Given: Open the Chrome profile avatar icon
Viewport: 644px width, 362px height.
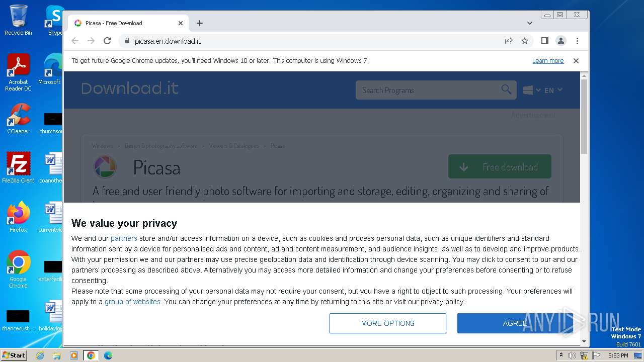Looking at the screenshot, I should click(560, 41).
